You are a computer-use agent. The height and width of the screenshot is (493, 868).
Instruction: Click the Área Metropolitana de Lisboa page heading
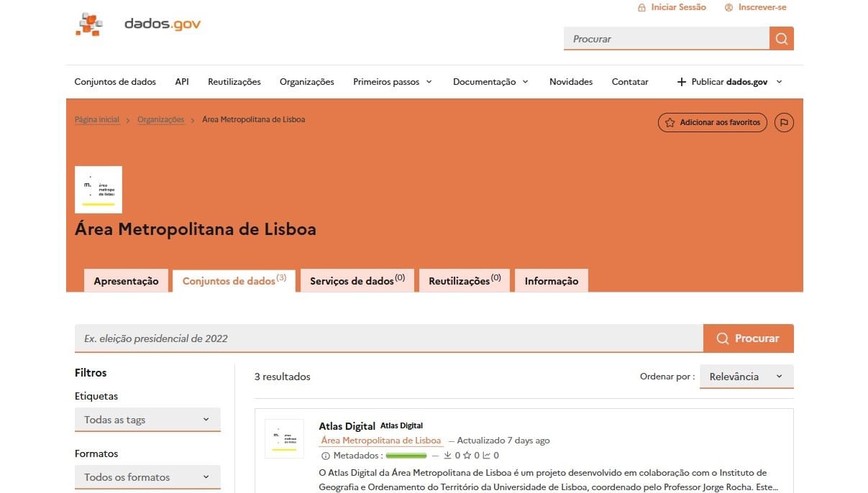[196, 230]
